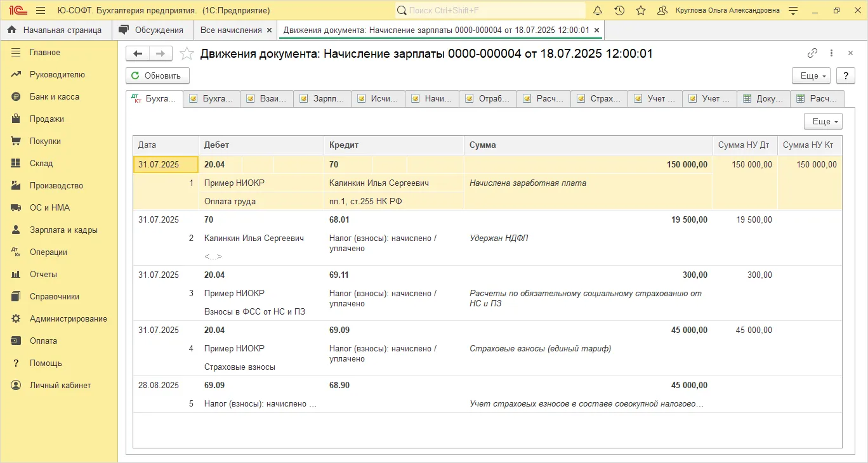This screenshot has height=463, width=868.
Task: Click the Банк и касса icon
Action: [16, 96]
